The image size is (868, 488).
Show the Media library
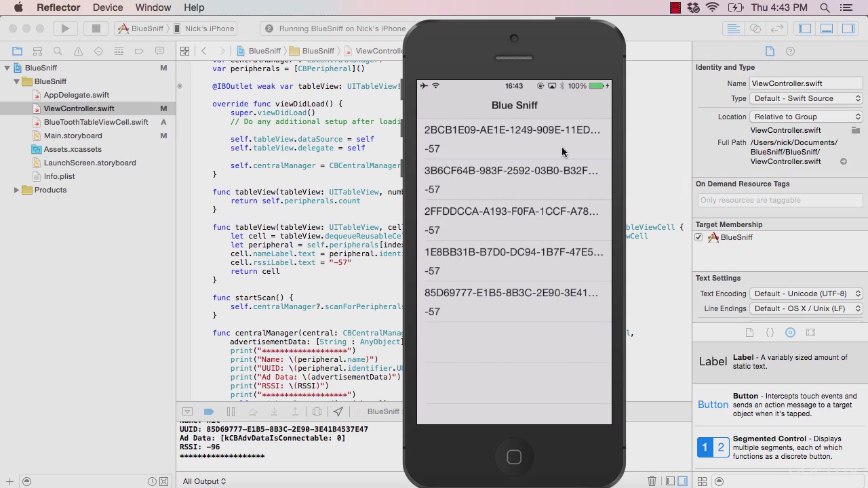tap(810, 333)
